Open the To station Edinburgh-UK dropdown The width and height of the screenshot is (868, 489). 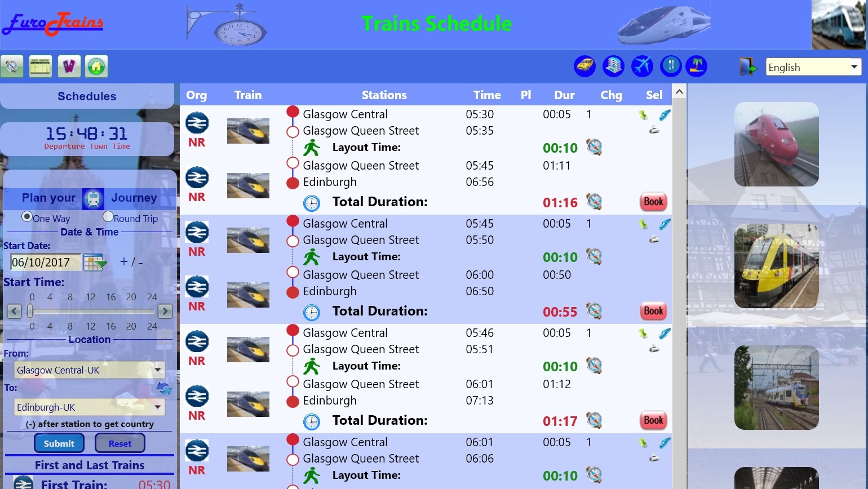click(89, 407)
